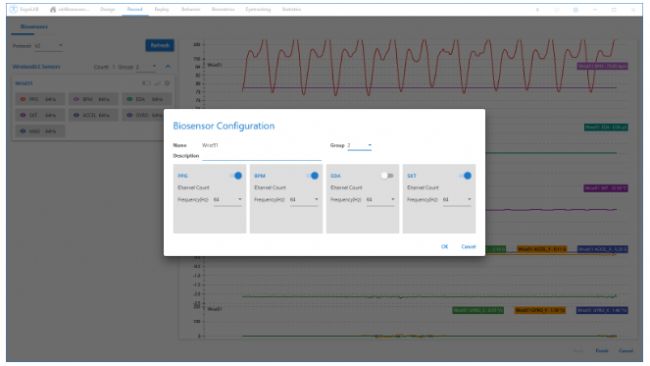
Task: Click the EDA channel eye icon
Action: 129,99
